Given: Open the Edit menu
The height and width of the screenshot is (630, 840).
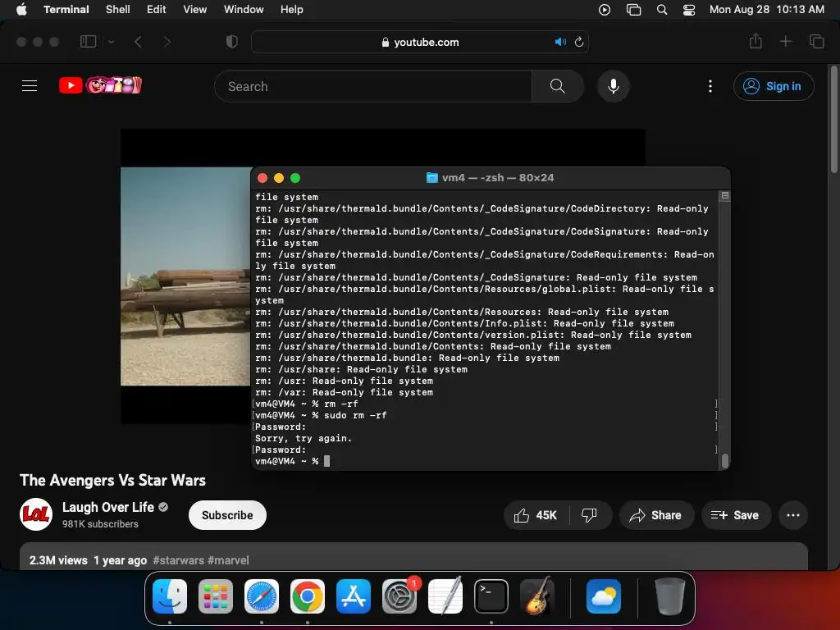Looking at the screenshot, I should tap(157, 10).
